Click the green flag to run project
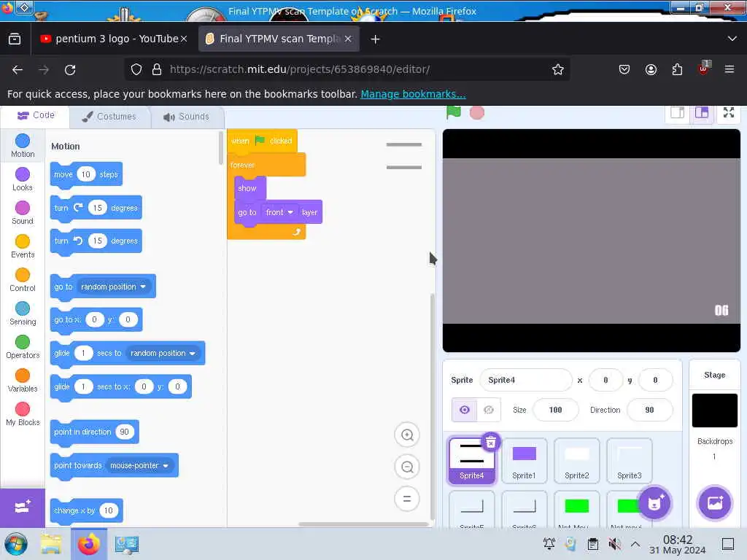This screenshot has height=560, width=747. (x=454, y=112)
